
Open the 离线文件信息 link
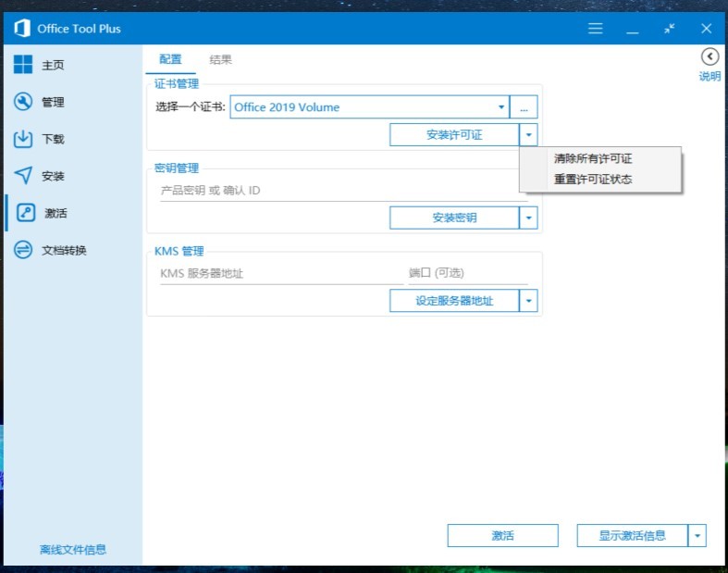click(x=73, y=550)
